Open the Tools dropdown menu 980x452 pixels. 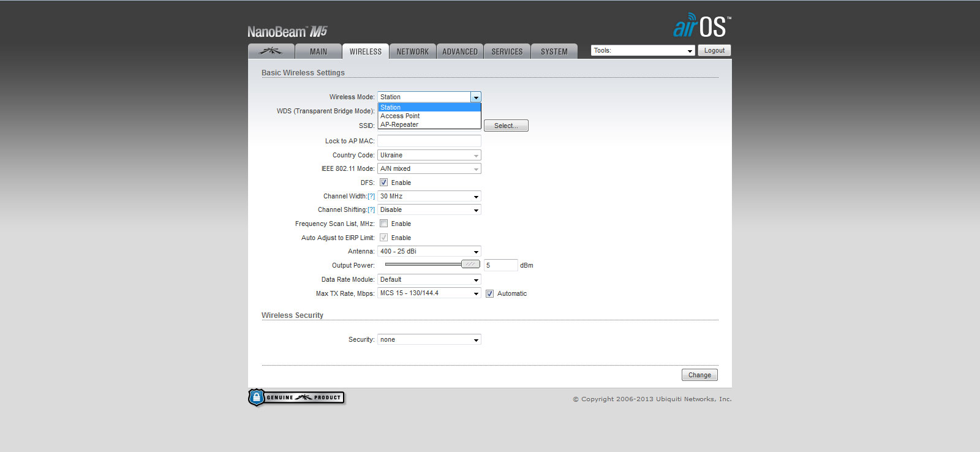(x=643, y=51)
